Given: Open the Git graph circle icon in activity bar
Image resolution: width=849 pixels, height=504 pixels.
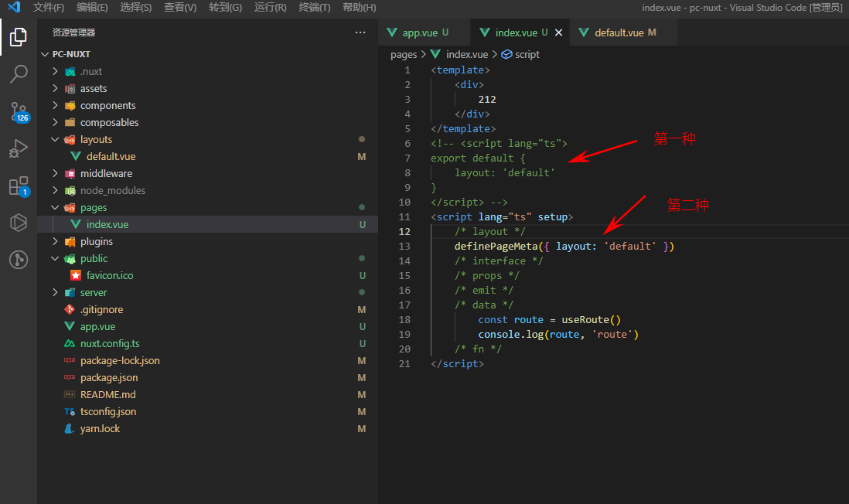Looking at the screenshot, I should click(x=19, y=260).
